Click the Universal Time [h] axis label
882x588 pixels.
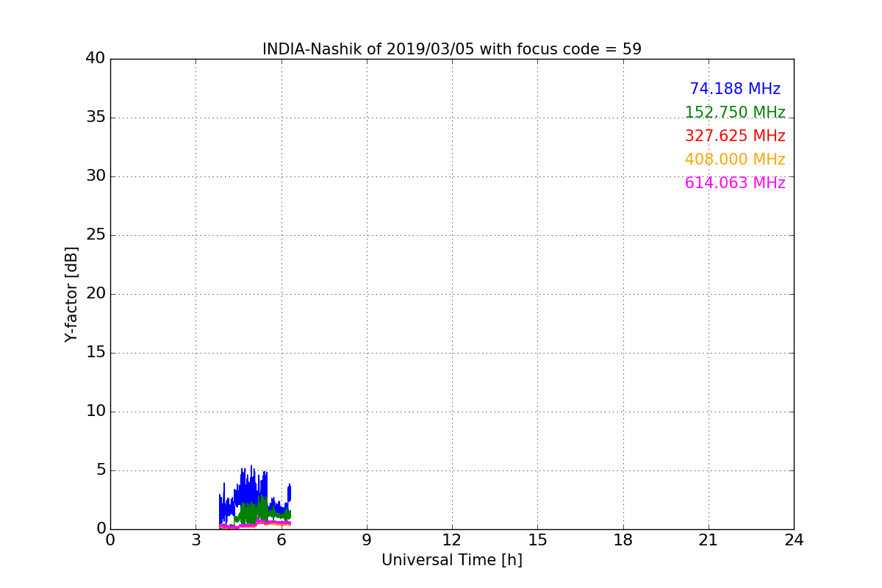point(452,560)
